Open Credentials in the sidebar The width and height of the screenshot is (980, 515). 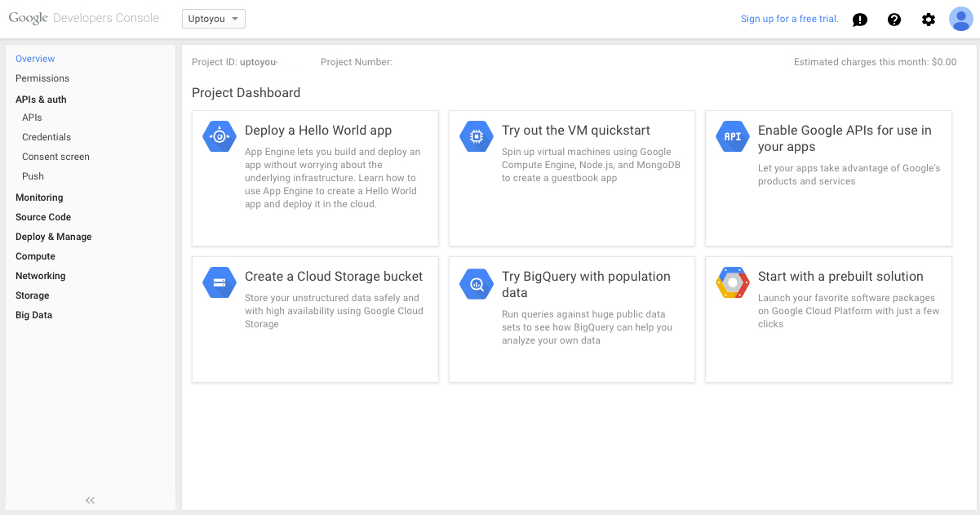(x=47, y=137)
